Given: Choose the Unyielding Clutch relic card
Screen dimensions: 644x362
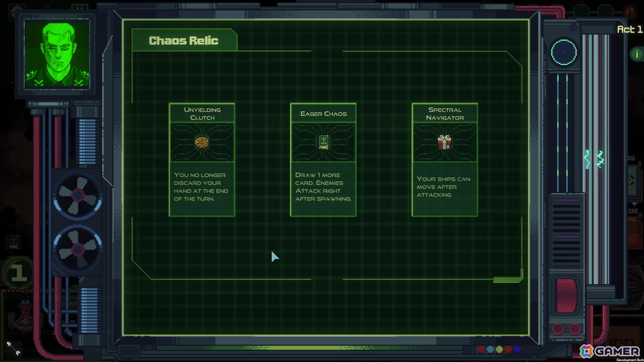Looking at the screenshot, I should coord(202,160).
